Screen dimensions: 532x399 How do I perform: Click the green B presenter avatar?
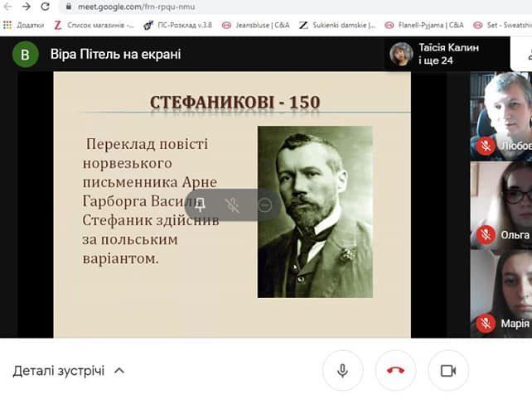click(x=26, y=55)
